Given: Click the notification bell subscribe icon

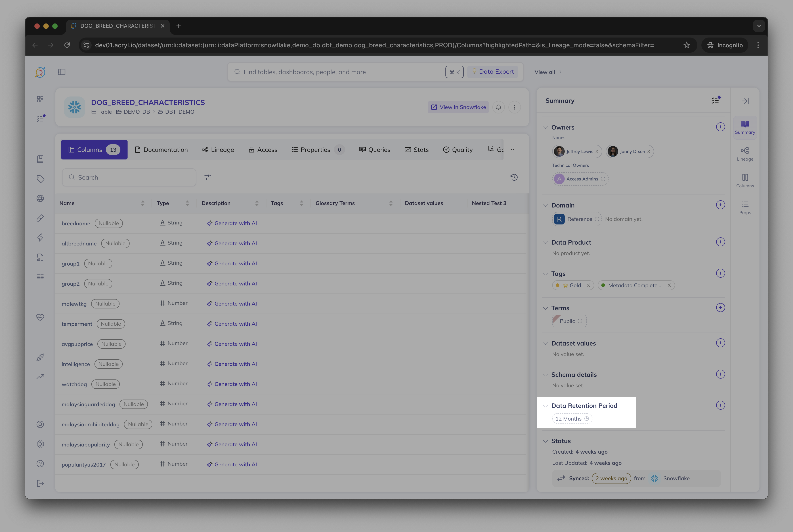Looking at the screenshot, I should (x=498, y=107).
